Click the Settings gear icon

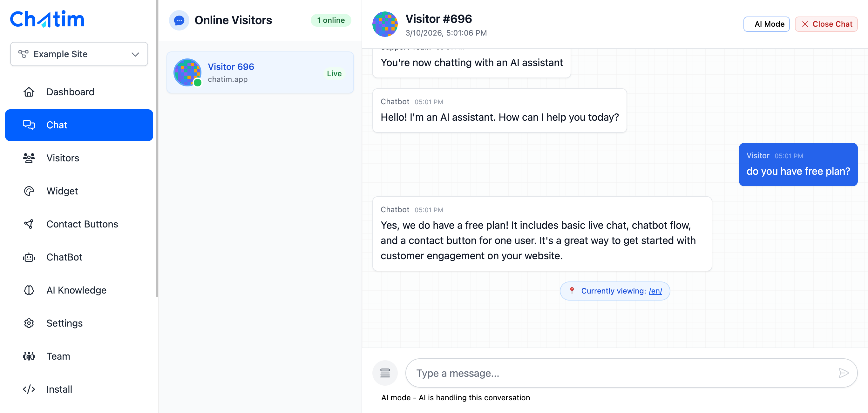(29, 323)
